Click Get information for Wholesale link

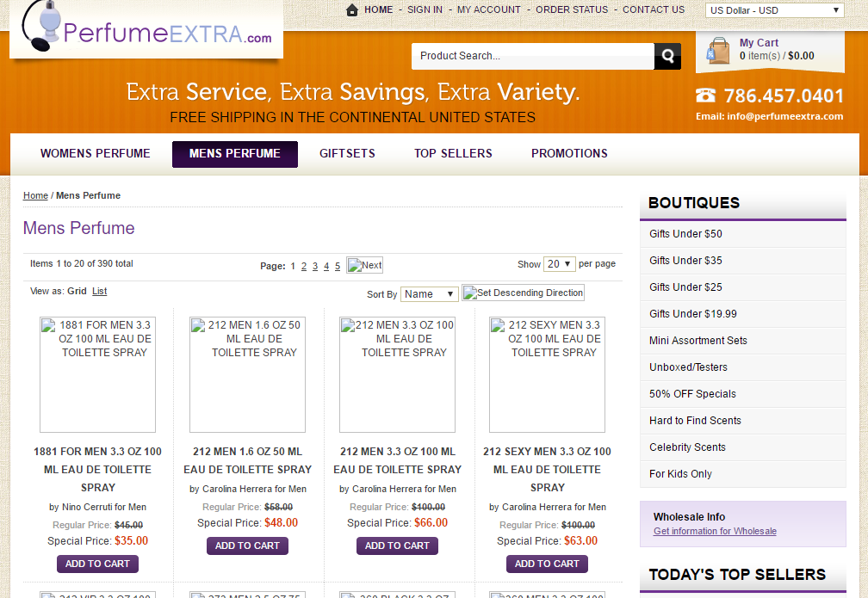[715, 531]
